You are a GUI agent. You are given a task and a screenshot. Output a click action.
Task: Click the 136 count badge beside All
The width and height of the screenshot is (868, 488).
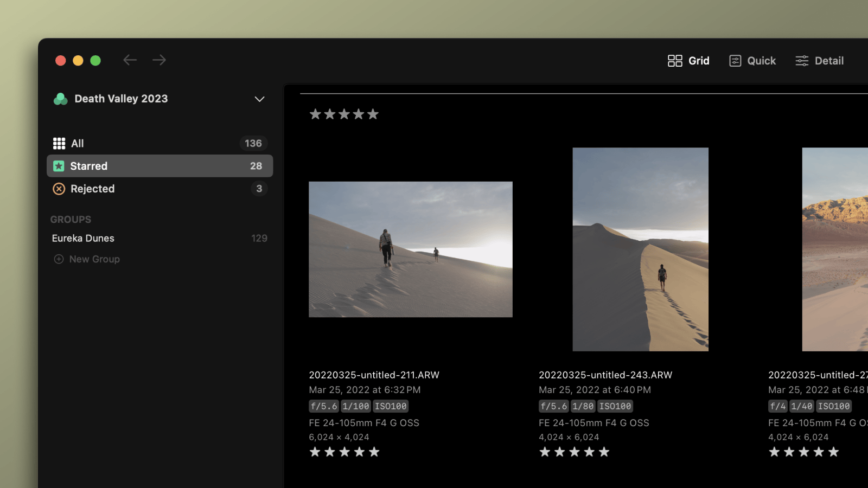click(x=253, y=143)
